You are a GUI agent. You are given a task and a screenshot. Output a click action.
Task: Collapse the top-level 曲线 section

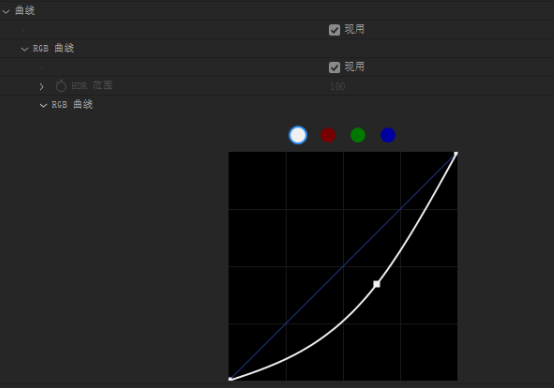(x=6, y=11)
